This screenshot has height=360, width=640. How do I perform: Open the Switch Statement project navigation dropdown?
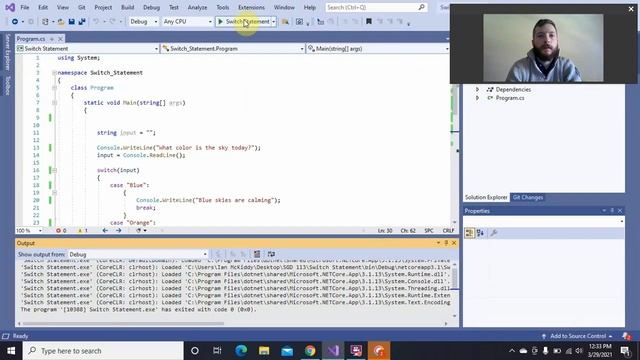click(x=87, y=49)
